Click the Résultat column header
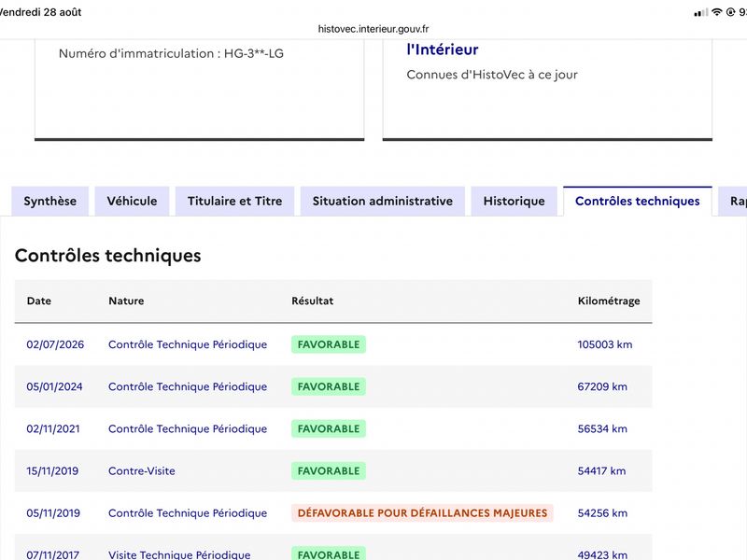 click(313, 301)
